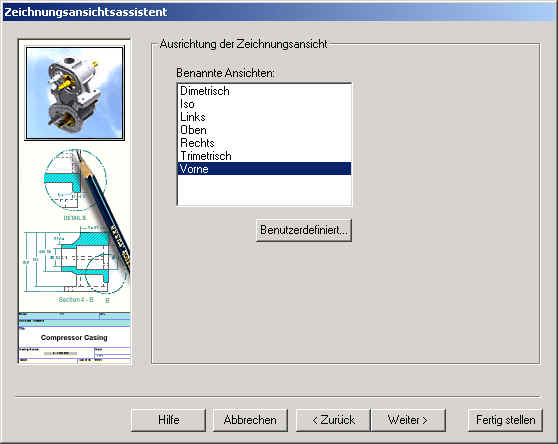Click the empty area of the views listbox

click(264, 190)
